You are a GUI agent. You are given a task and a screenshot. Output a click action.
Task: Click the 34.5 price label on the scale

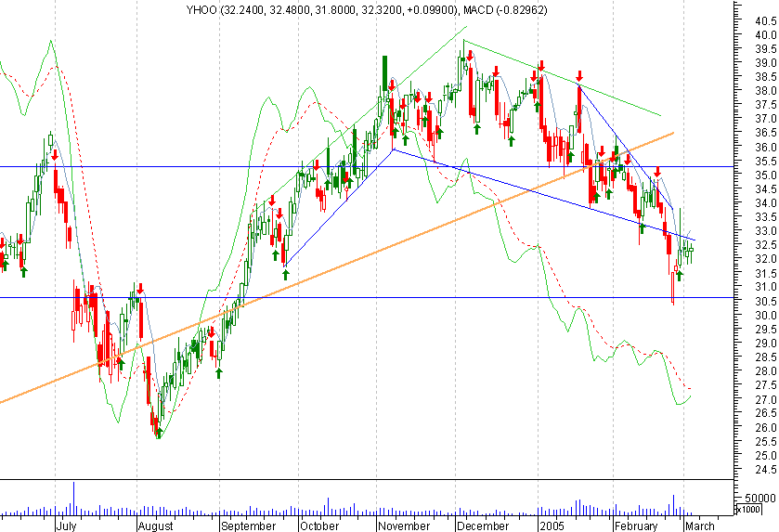pyautogui.click(x=766, y=188)
